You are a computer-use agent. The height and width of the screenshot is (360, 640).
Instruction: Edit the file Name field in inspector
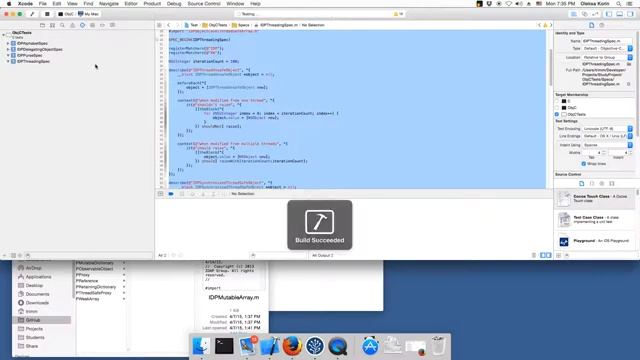pos(607,41)
